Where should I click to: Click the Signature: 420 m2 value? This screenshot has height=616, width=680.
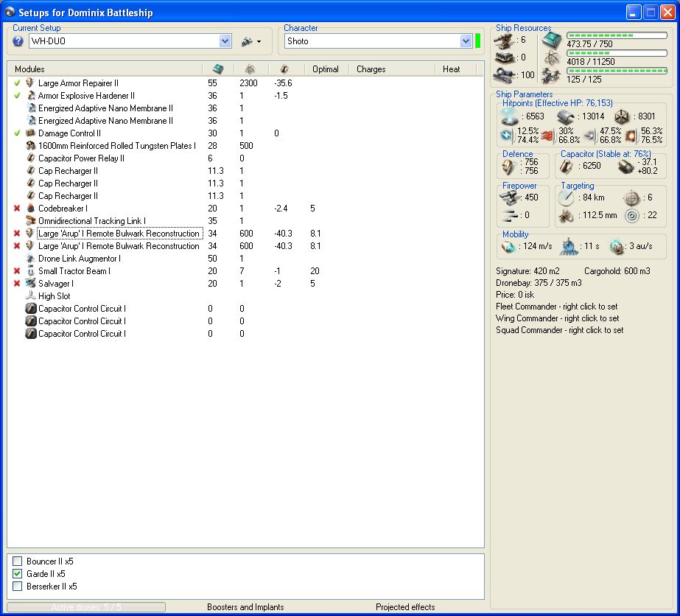527,271
